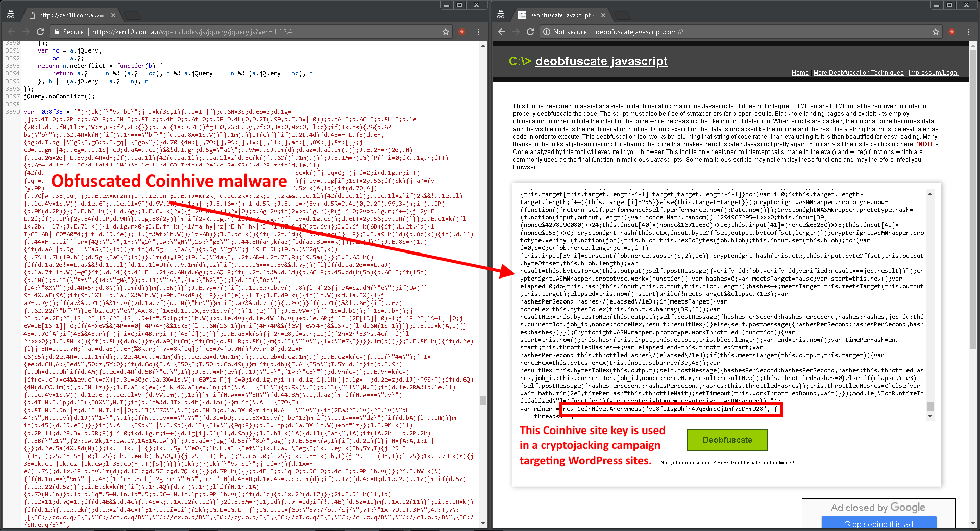Click the left page scroll-down arrow
Screen dimensions: 980x531
point(483,523)
